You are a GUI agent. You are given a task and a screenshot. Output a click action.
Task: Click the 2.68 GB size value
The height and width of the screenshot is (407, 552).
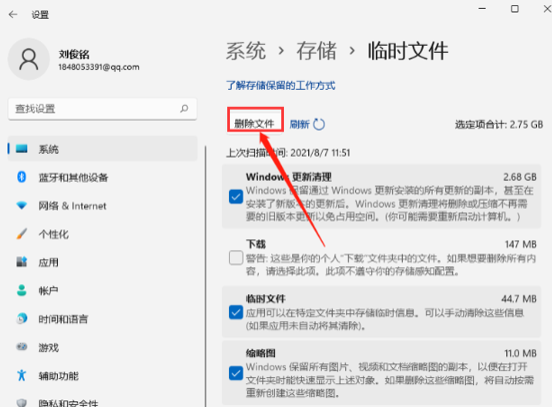520,177
